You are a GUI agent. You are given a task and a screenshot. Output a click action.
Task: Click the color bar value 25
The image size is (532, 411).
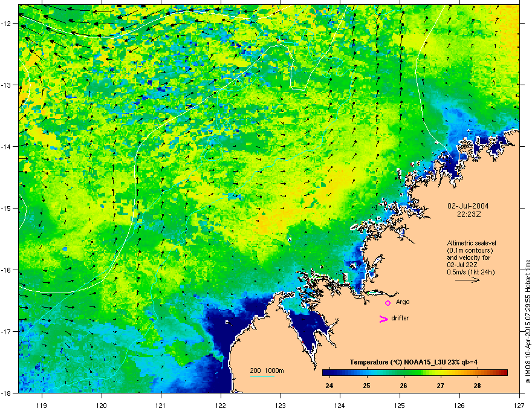point(366,386)
